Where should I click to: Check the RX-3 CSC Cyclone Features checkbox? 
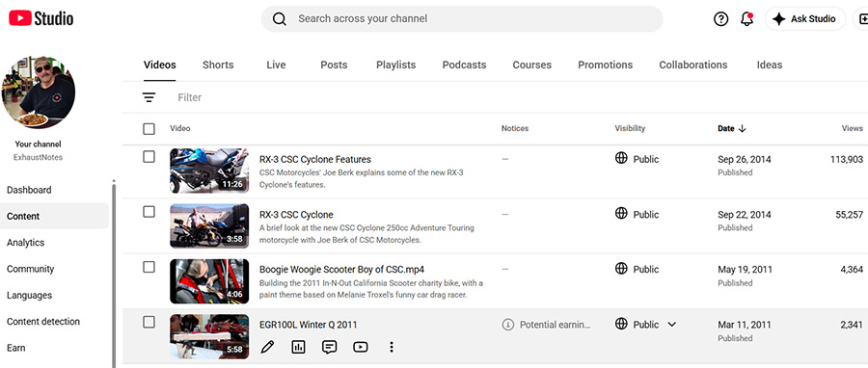pyautogui.click(x=149, y=156)
